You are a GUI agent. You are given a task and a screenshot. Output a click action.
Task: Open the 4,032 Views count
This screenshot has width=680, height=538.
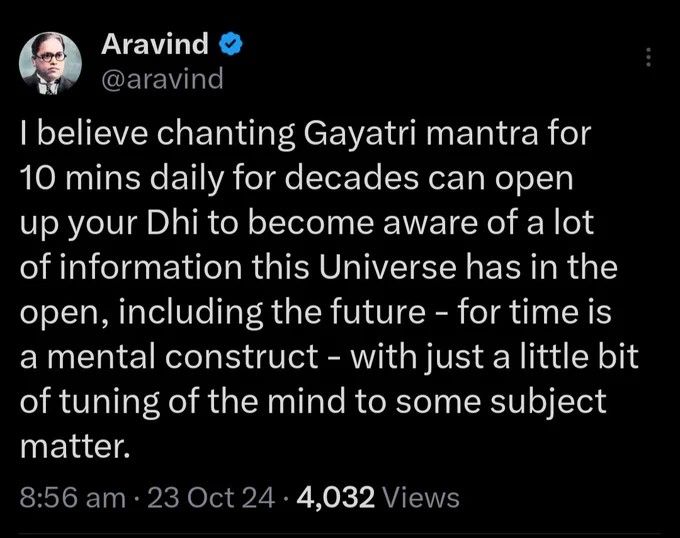[378, 497]
